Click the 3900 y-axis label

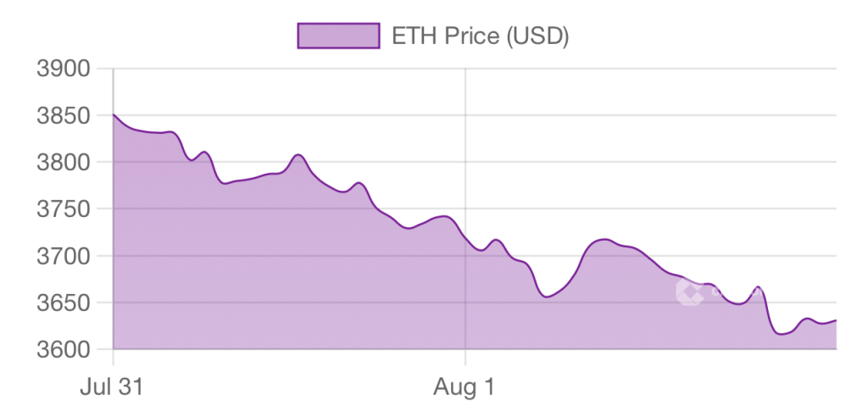64,69
